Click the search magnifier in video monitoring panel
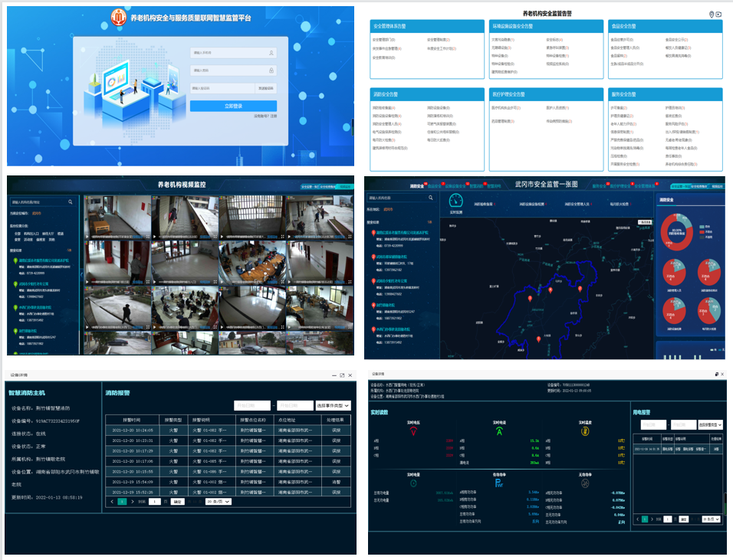Viewport: 733px width, 560px height. (71, 202)
